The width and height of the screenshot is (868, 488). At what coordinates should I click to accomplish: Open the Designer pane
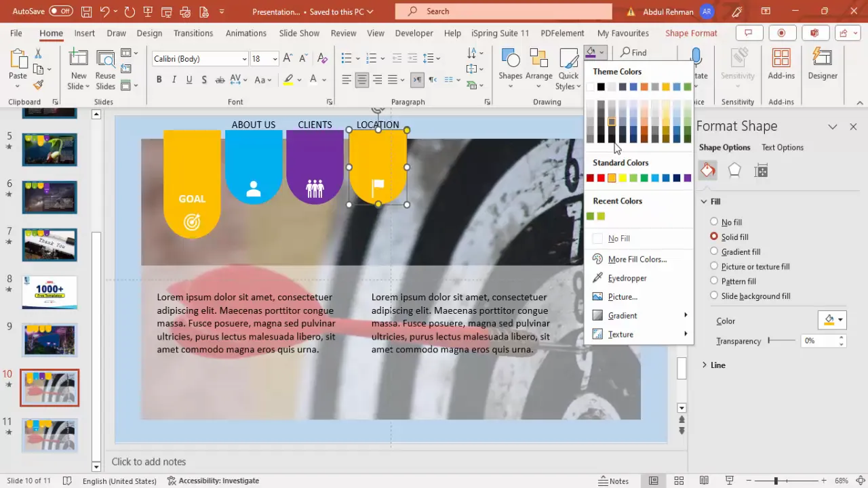pos(823,65)
